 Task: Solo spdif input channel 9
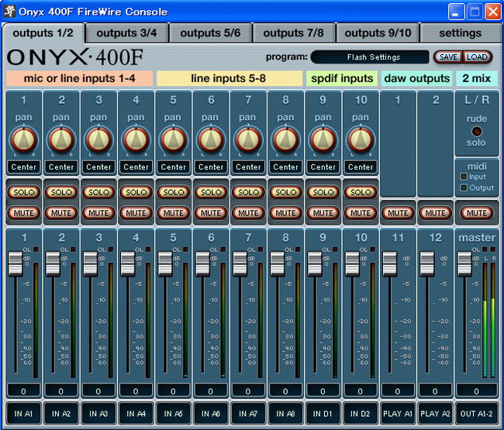click(x=323, y=192)
